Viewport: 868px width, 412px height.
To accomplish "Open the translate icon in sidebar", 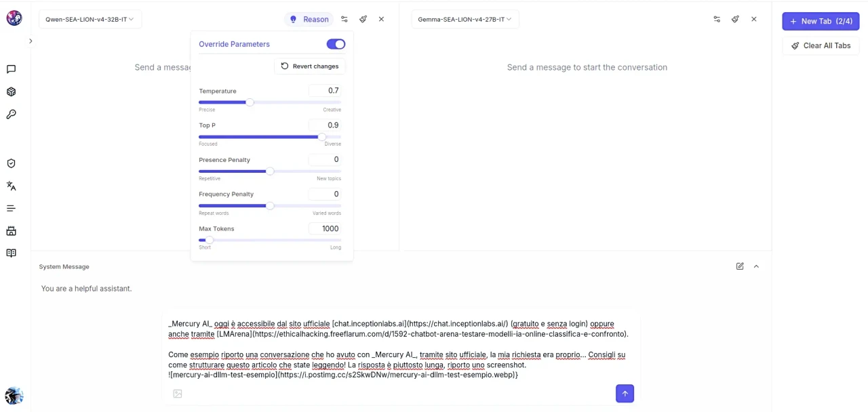I will click(11, 186).
